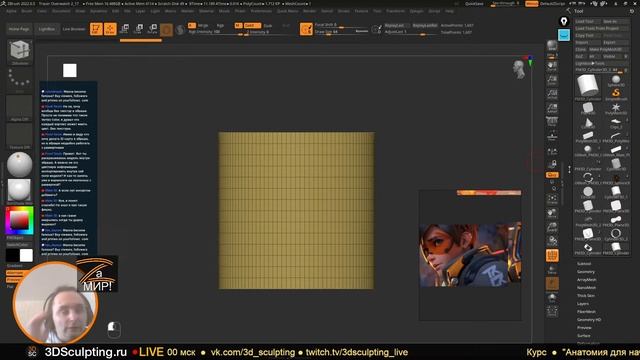This screenshot has height=360, width=640.
Task: Click the Scroll canvas icon
Action: pos(552,66)
